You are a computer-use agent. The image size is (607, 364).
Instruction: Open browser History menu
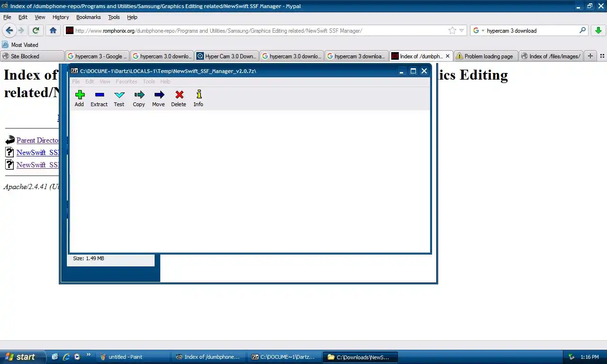(x=61, y=17)
